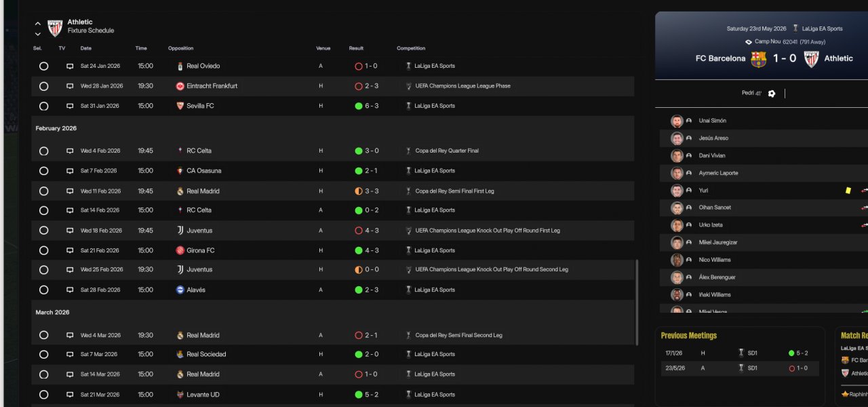
Task: Select the Real Oviedo fixture radio button
Action: pyautogui.click(x=44, y=66)
